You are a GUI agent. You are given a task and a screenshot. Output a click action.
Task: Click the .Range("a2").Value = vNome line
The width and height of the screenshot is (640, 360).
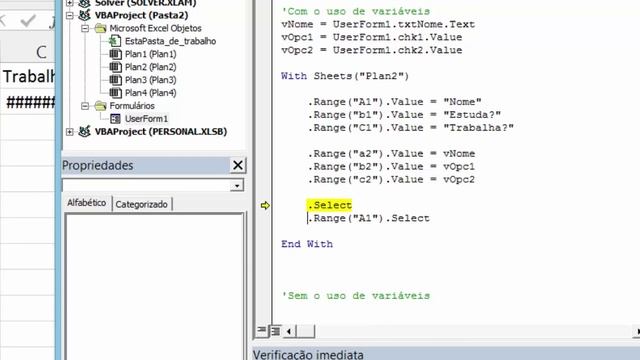pos(391,154)
